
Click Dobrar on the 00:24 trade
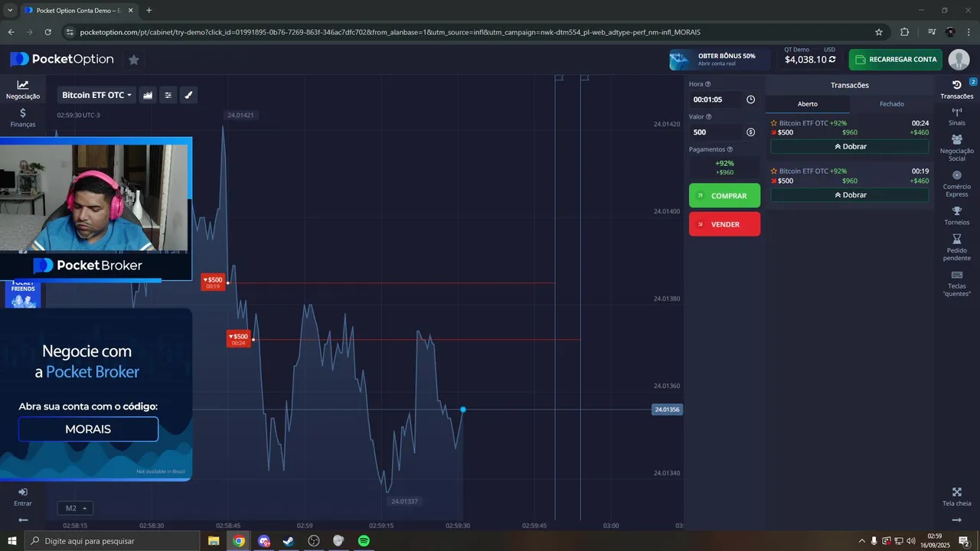pyautogui.click(x=850, y=146)
